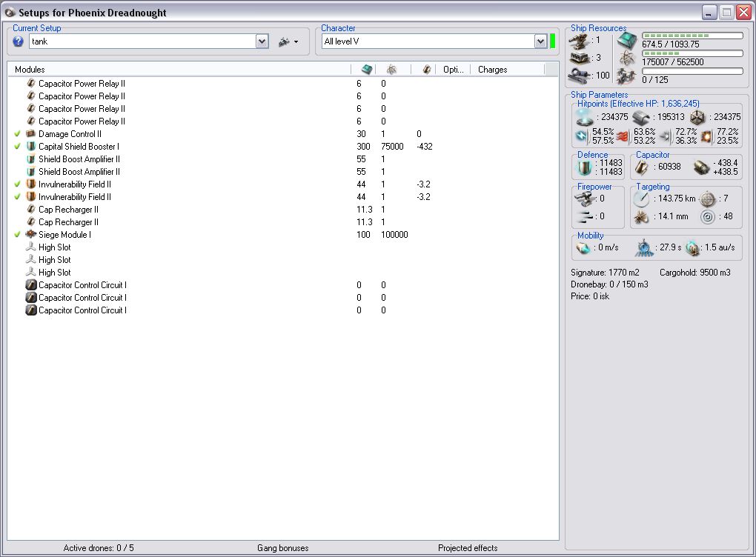Click the green skill indicator beside Character

point(552,41)
